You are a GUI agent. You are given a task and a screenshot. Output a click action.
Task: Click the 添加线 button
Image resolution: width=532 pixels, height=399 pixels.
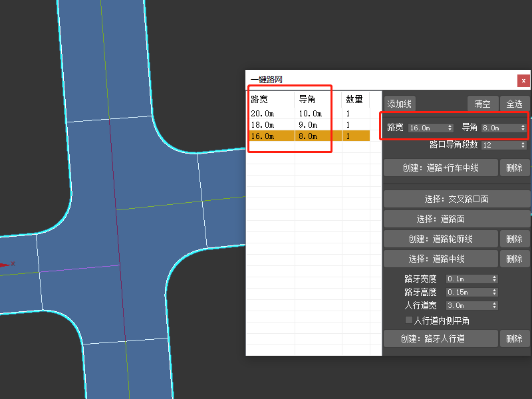400,104
